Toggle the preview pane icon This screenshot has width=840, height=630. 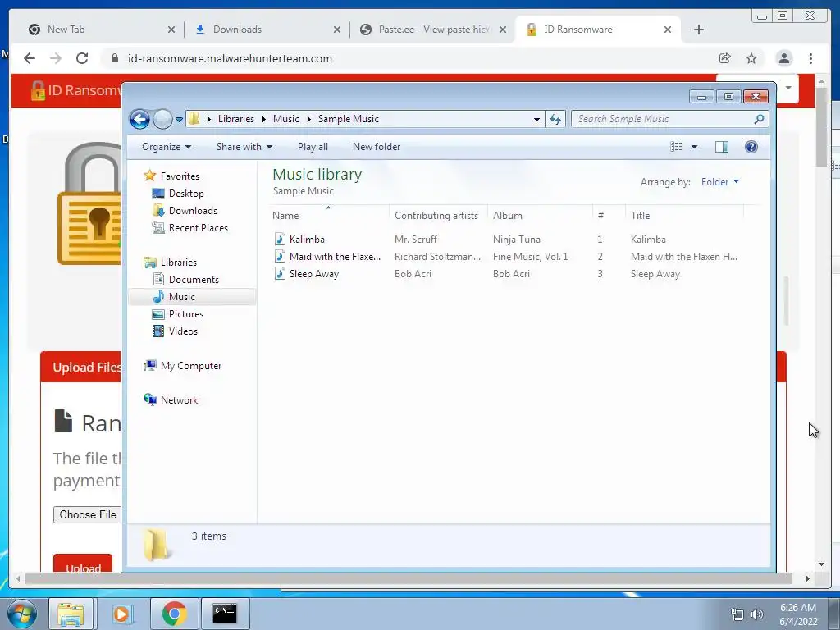click(x=722, y=147)
